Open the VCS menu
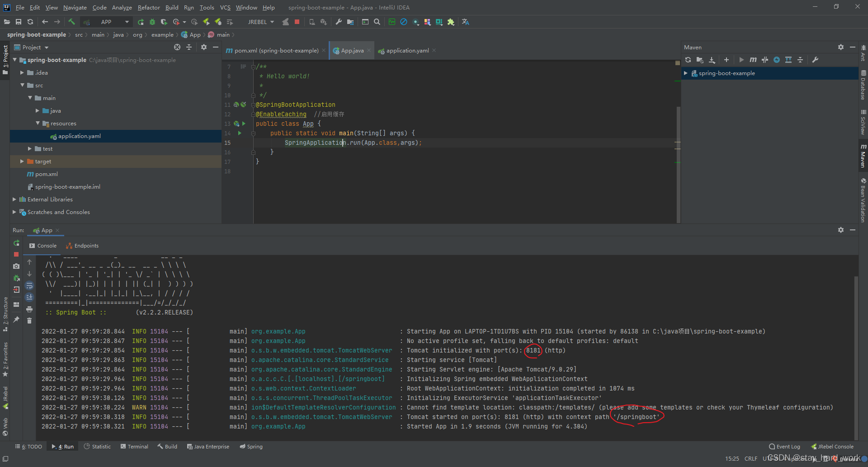Screen dimensions: 868x467 tap(225, 7)
